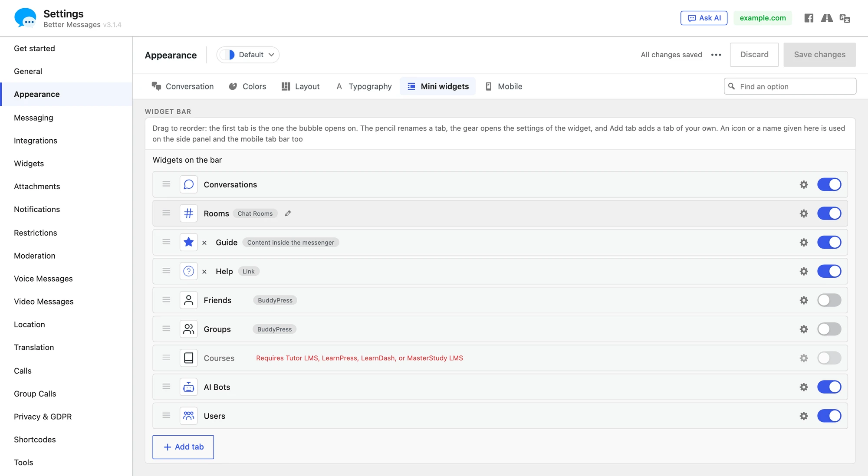Open the Typography tab
This screenshot has height=476, width=868.
(x=364, y=86)
